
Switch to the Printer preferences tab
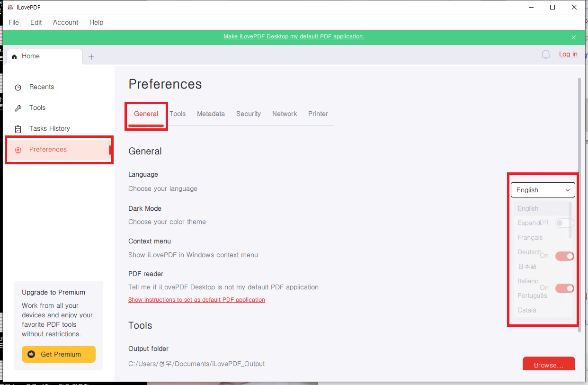pyautogui.click(x=318, y=114)
